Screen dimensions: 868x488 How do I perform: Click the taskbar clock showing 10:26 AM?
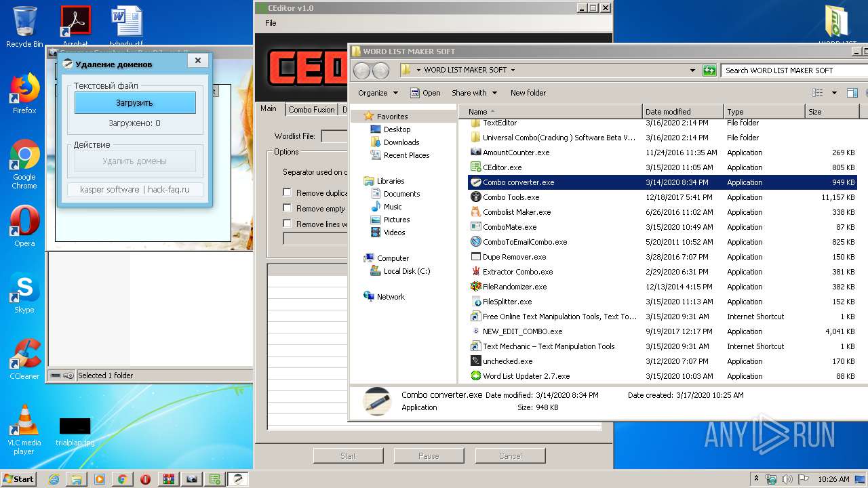(833, 479)
